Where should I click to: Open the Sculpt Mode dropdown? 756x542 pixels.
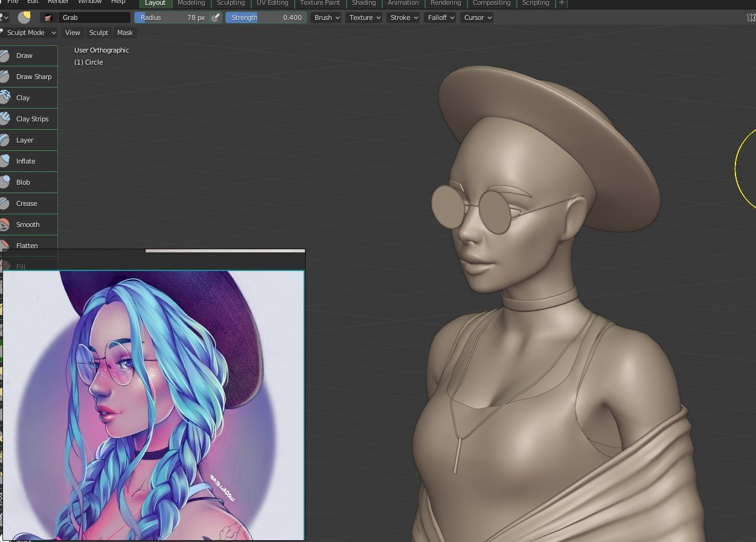point(28,33)
